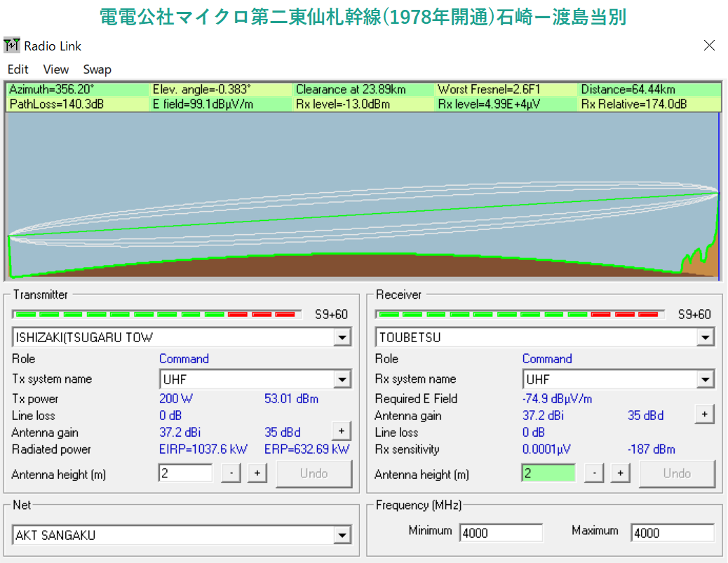Decrease receiver antenna height with minus button
This screenshot has height=563, width=728.
(594, 473)
